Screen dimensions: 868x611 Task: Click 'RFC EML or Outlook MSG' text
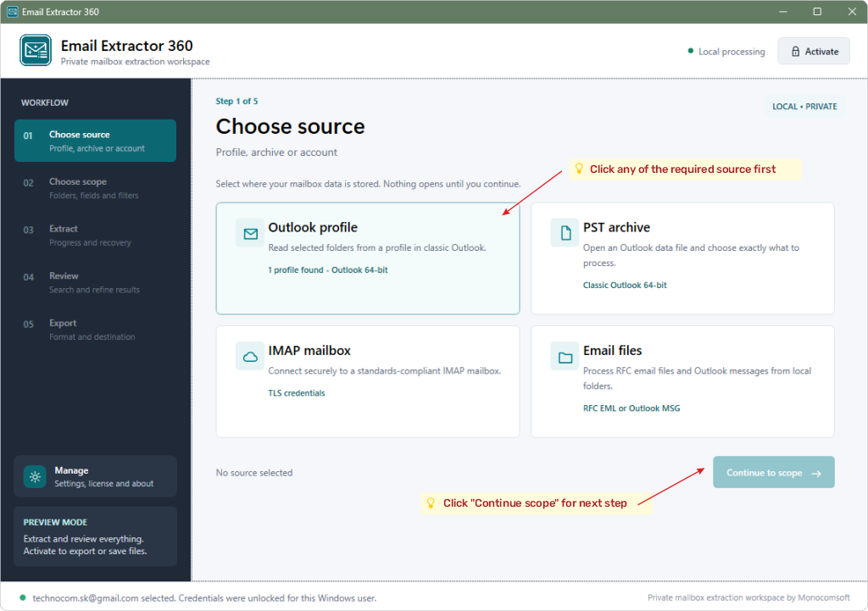click(631, 408)
